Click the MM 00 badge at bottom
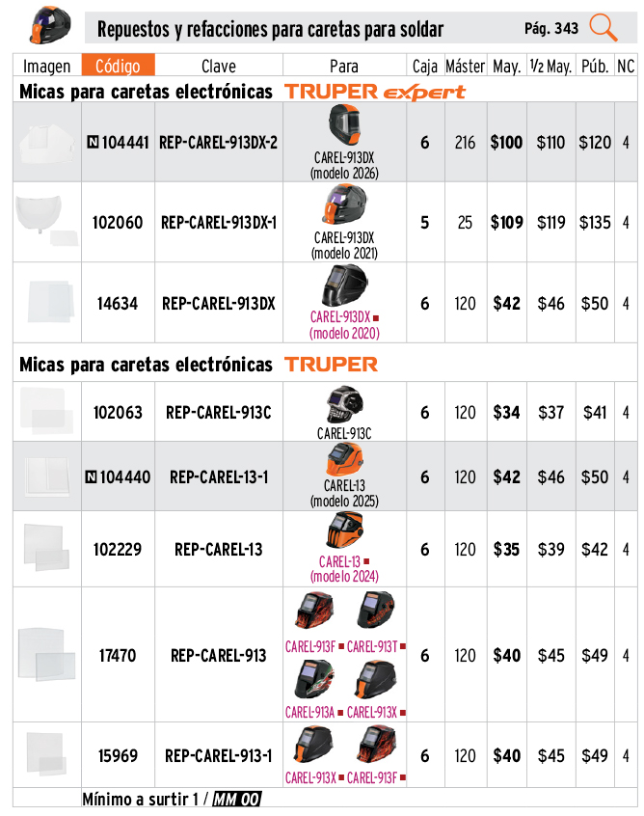 (236, 800)
